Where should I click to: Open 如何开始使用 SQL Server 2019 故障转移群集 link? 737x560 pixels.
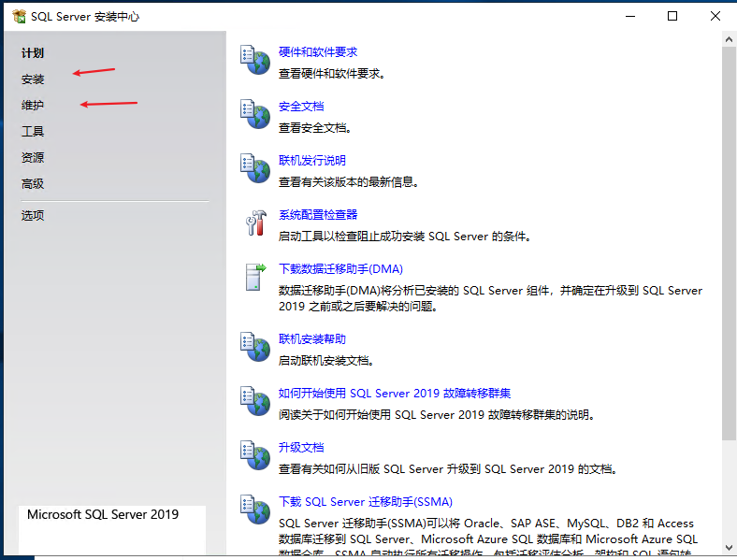coord(395,394)
